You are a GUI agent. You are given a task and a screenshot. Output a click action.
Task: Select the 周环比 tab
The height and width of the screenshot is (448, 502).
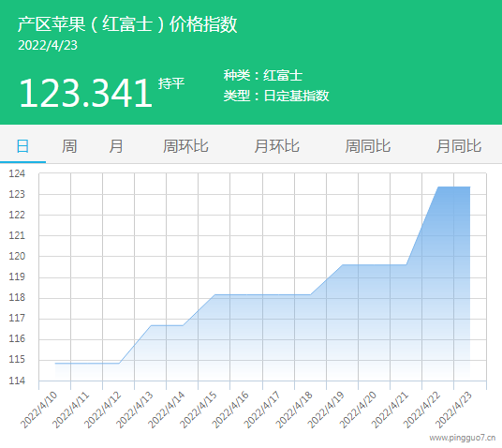(185, 146)
